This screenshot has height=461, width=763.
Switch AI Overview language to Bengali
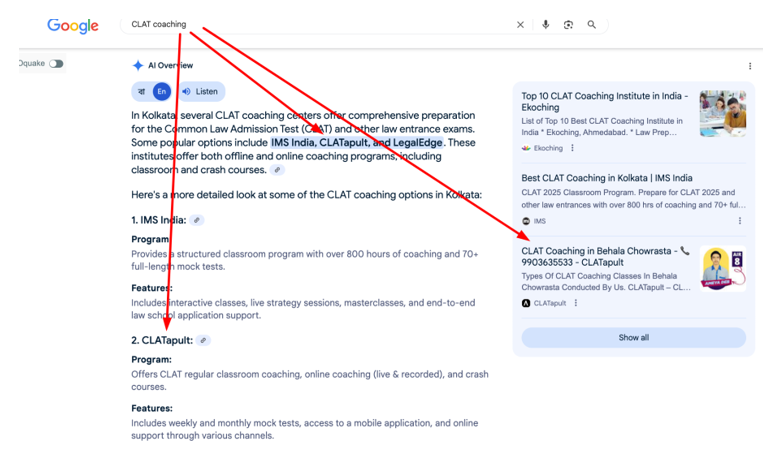[x=142, y=92]
